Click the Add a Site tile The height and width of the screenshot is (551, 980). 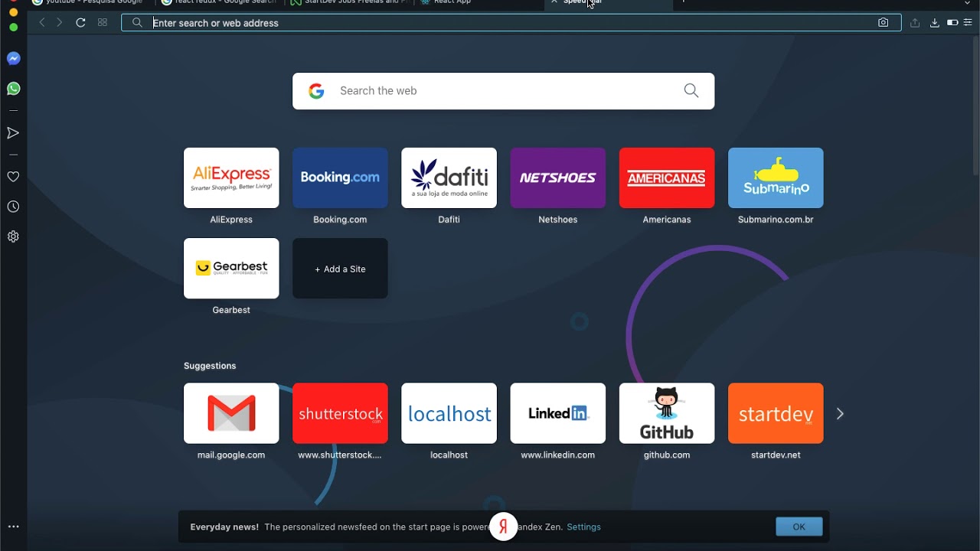pyautogui.click(x=340, y=269)
